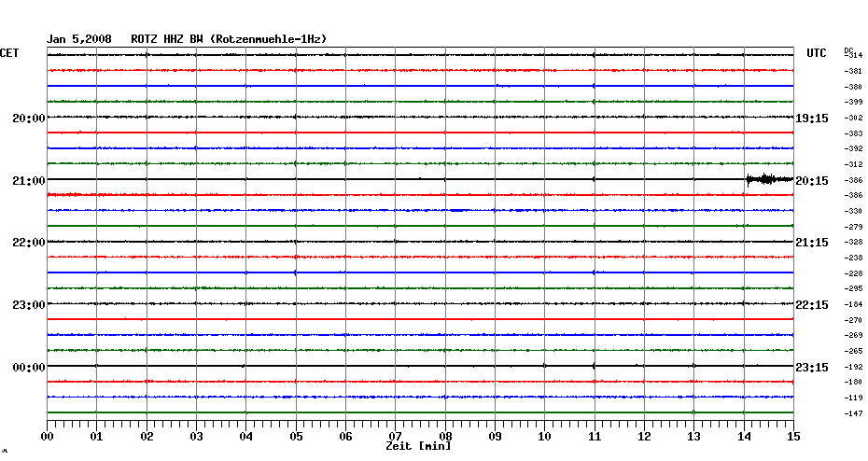The image size is (868, 461).
Task: Click the DC offset value -238
Action: 853,258
